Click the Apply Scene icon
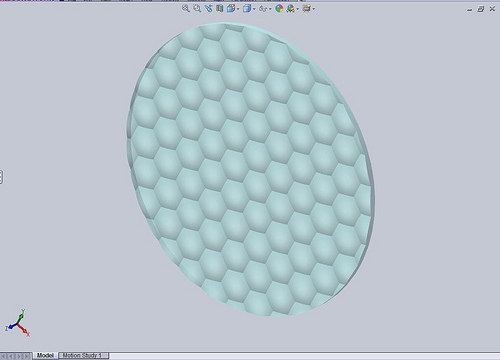500x360 pixels. (x=291, y=8)
